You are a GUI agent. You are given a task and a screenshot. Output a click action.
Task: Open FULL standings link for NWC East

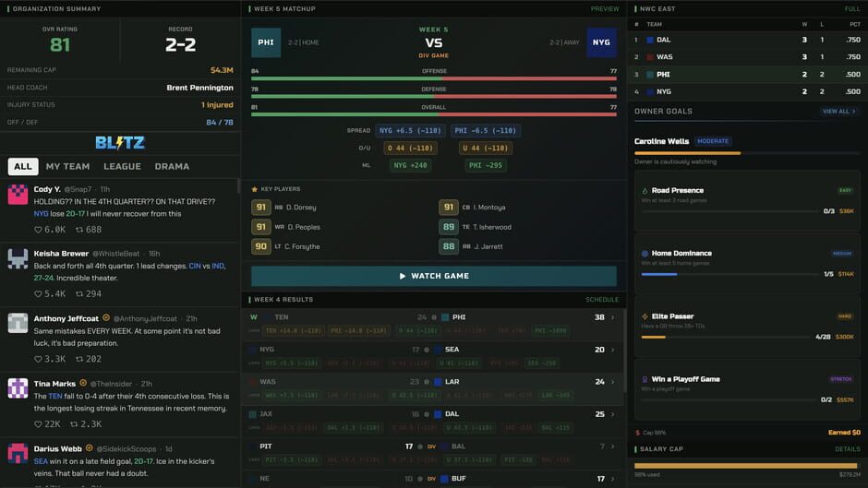(x=852, y=9)
